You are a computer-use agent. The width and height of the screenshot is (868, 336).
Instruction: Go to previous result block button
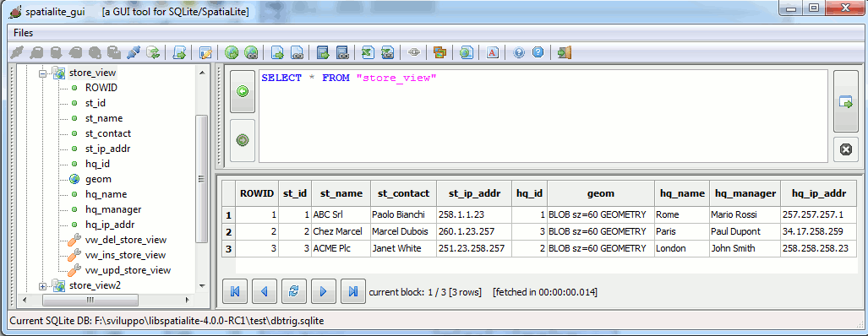pyautogui.click(x=264, y=291)
